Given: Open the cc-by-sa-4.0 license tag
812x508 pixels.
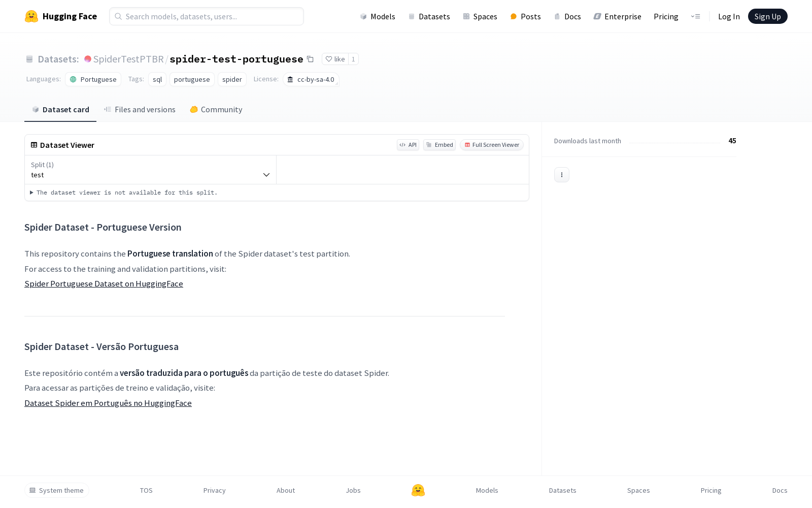Looking at the screenshot, I should (311, 79).
